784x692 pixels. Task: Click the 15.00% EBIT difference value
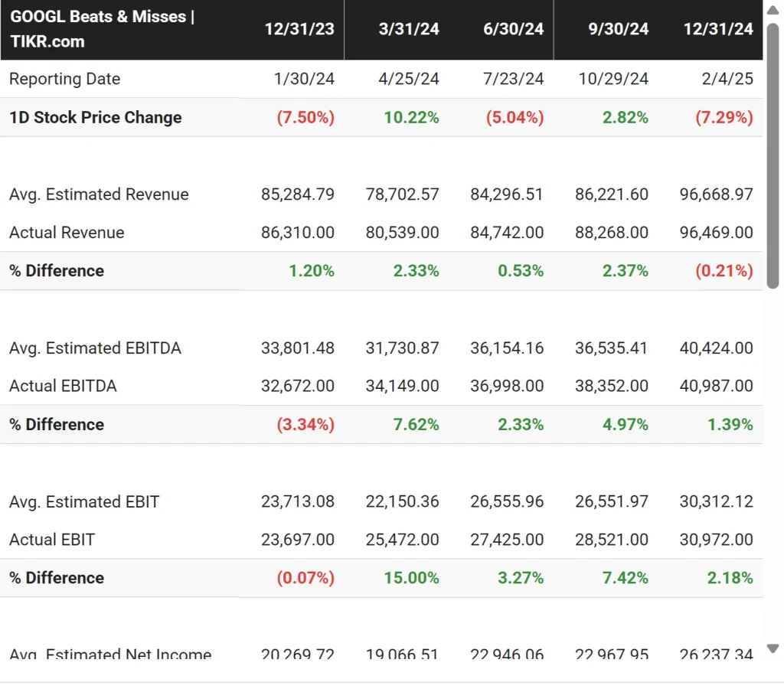coord(412,579)
